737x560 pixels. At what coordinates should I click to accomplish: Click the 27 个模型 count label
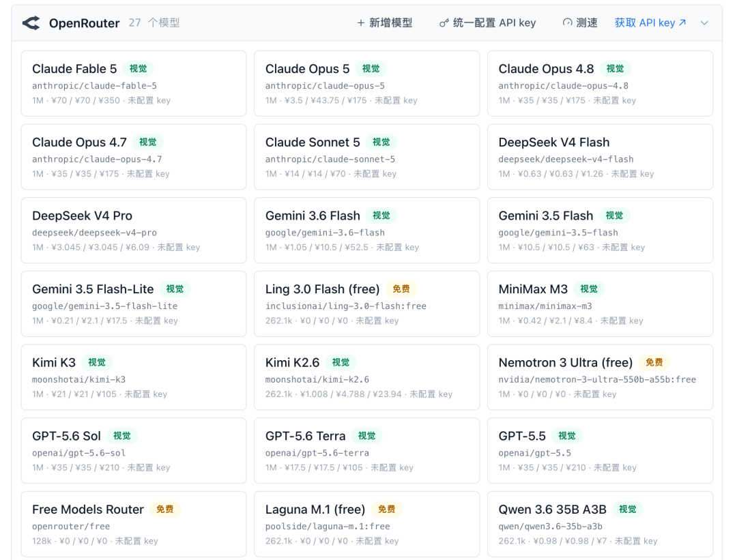pyautogui.click(x=154, y=23)
